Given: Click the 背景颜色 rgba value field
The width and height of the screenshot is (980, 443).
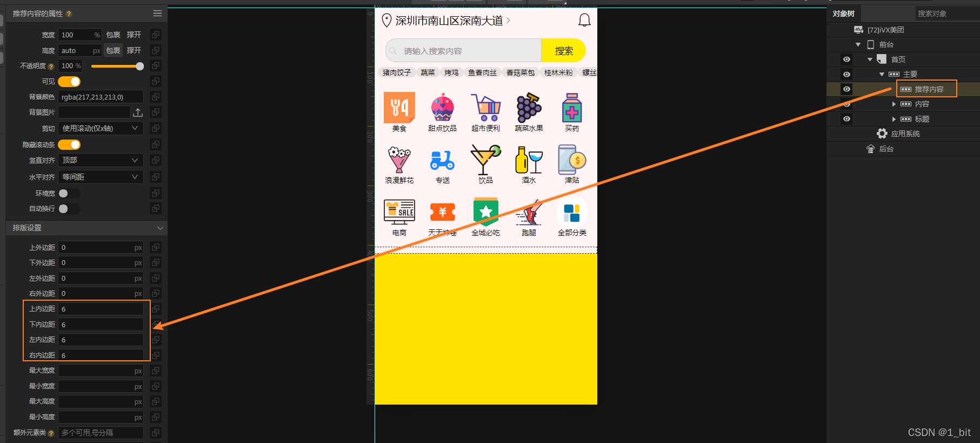Looking at the screenshot, I should [101, 97].
